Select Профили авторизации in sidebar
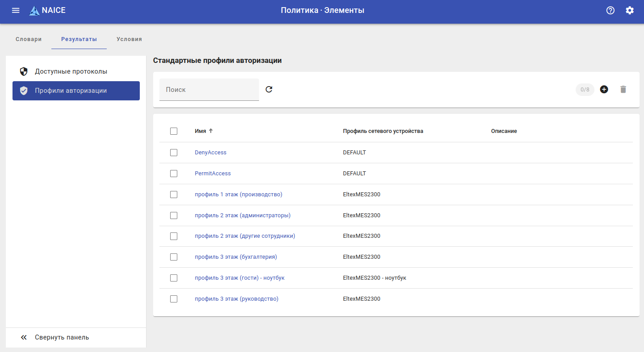Screen dimensions: 644x352 (71, 91)
